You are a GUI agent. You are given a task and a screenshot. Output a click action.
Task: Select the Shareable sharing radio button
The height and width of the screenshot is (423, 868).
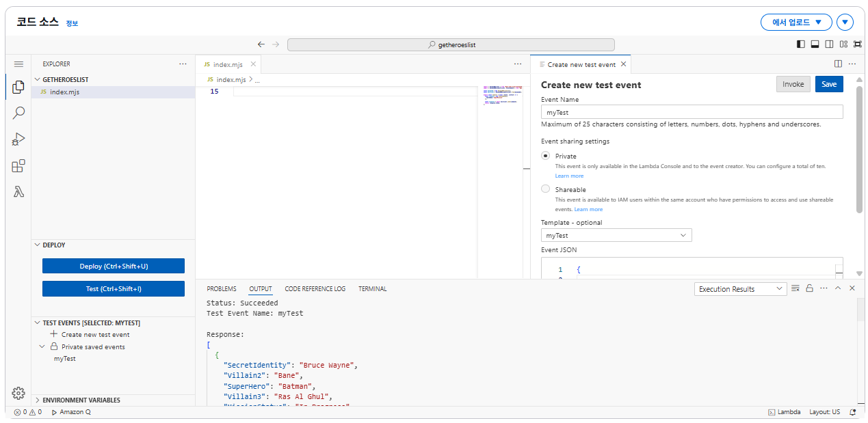click(546, 189)
